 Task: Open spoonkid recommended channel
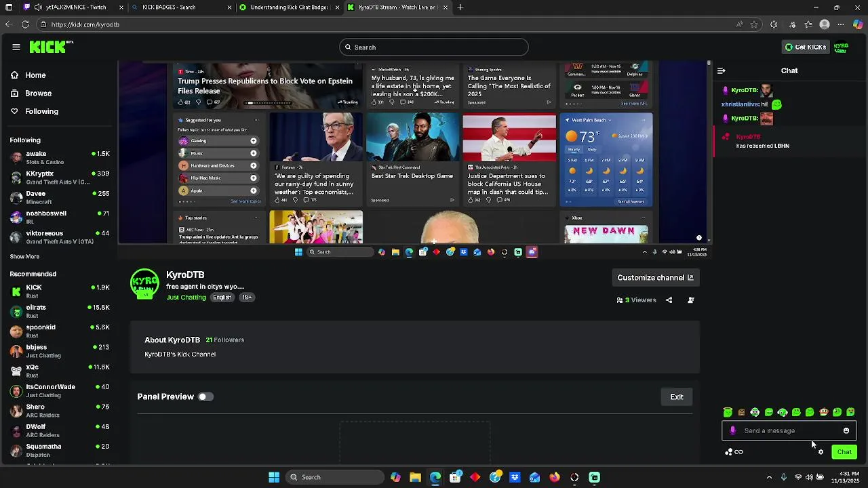coord(60,331)
